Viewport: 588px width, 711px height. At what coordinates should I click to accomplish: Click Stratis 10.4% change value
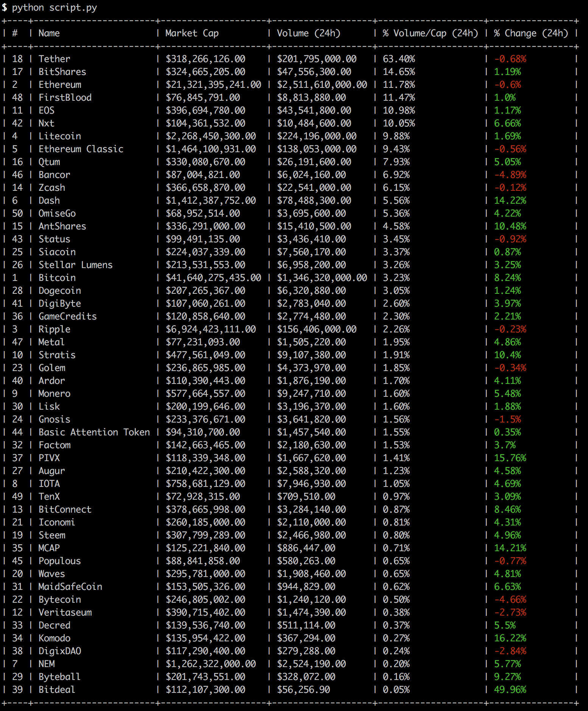[x=507, y=355]
